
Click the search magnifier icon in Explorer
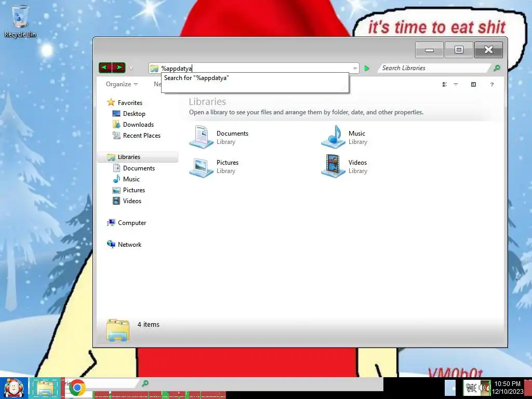coord(497,68)
